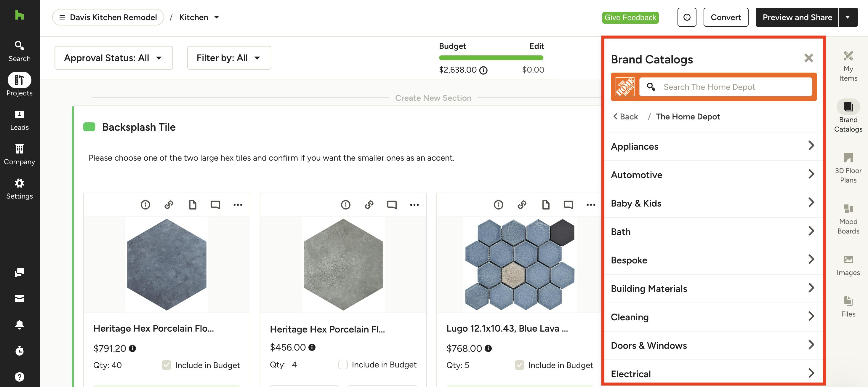This screenshot has width=868, height=387.
Task: Open help question mark icon
Action: (x=20, y=377)
